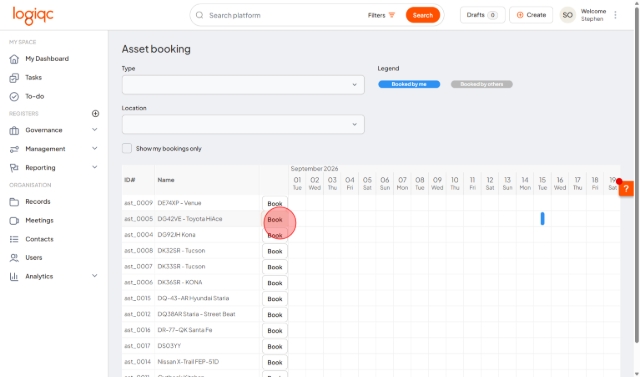The image size is (640, 377).
Task: Select the DG92JH Kona name
Action: click(x=176, y=235)
